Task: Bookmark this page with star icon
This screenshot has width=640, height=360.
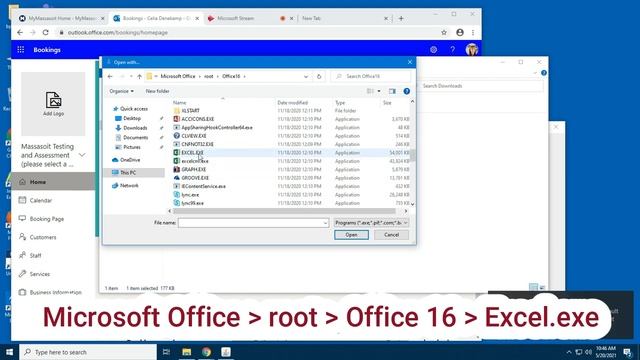Action: pos(444,32)
